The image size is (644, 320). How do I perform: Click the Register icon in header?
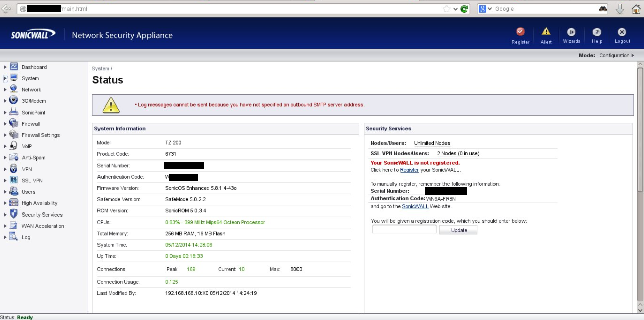tap(520, 32)
